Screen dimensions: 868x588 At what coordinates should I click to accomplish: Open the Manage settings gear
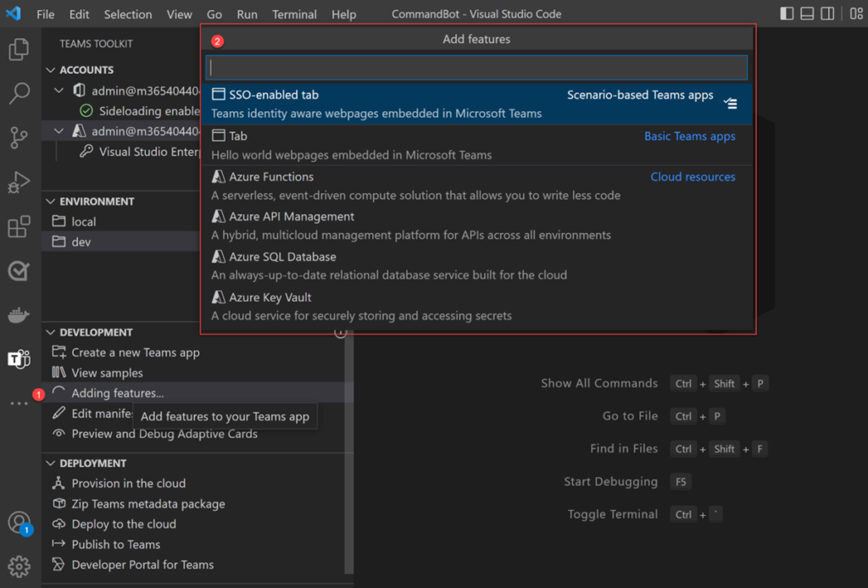(19, 566)
